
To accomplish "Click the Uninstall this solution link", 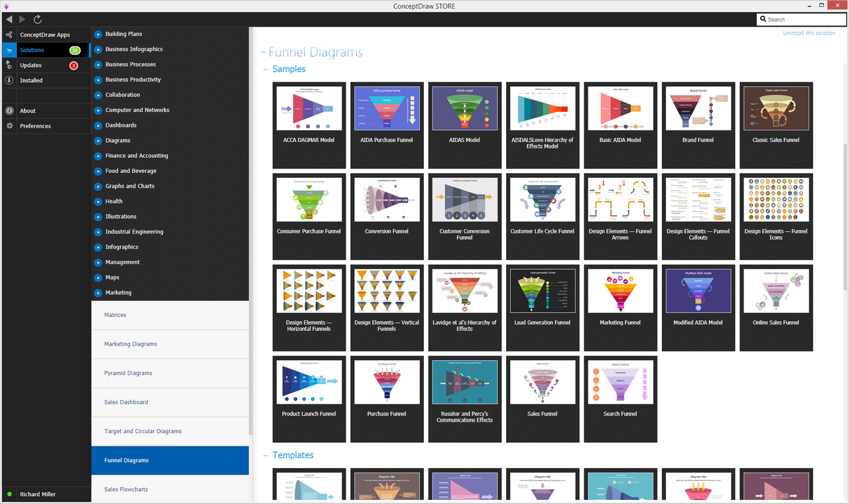I will click(x=809, y=33).
